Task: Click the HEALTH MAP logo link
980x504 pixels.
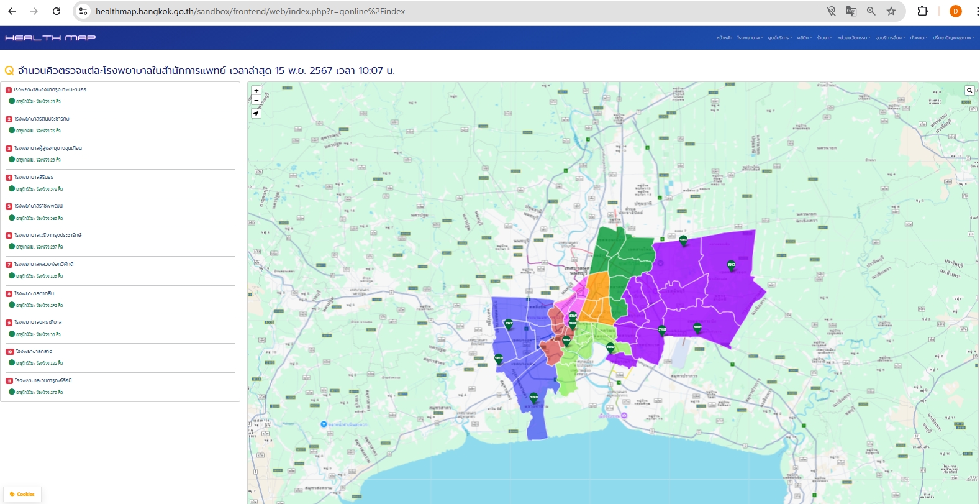Action: pos(50,38)
